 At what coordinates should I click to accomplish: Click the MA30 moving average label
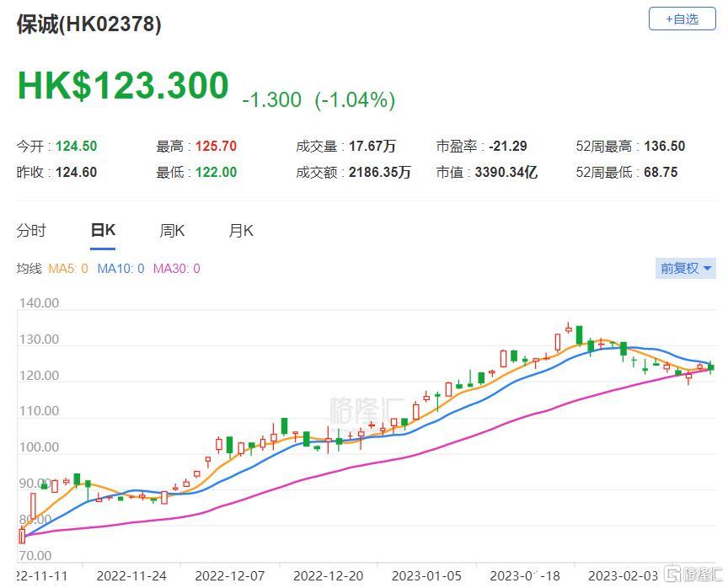176,268
